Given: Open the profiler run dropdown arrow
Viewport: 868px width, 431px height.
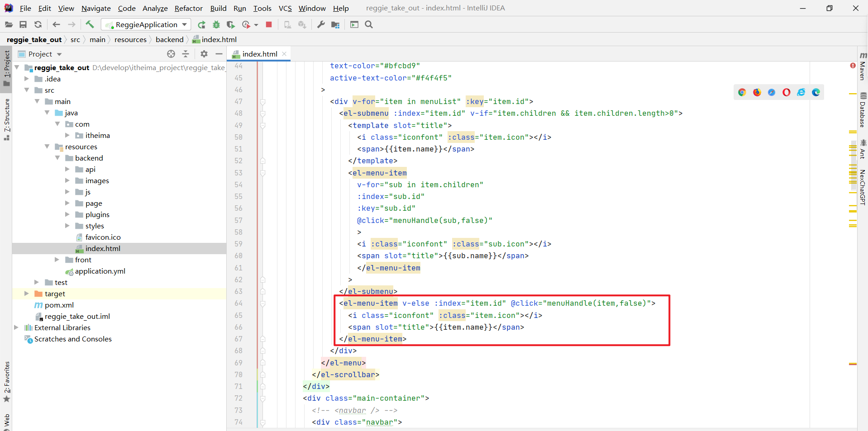Looking at the screenshot, I should [256, 25].
